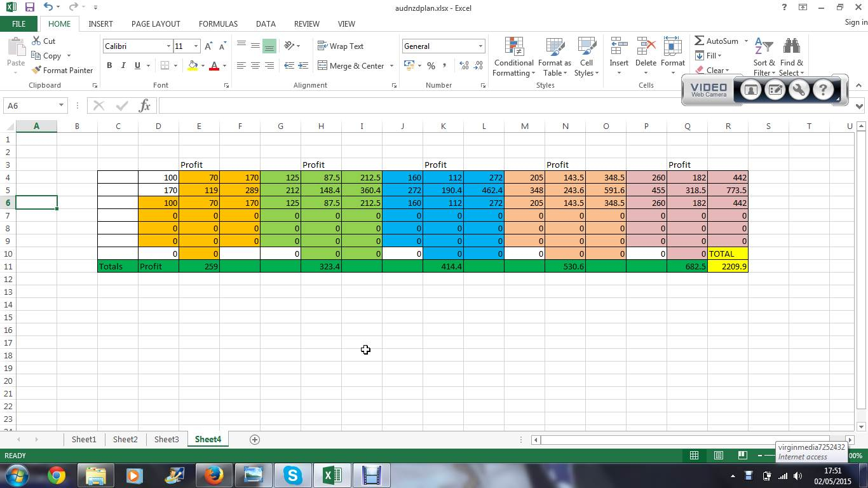
Task: Toggle Wrap Text on the cell
Action: [341, 46]
